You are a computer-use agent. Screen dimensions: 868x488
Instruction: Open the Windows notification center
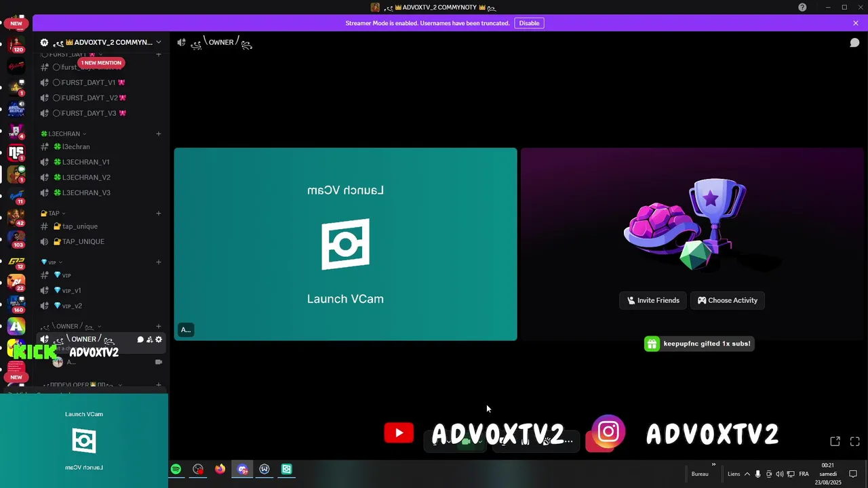click(x=853, y=474)
